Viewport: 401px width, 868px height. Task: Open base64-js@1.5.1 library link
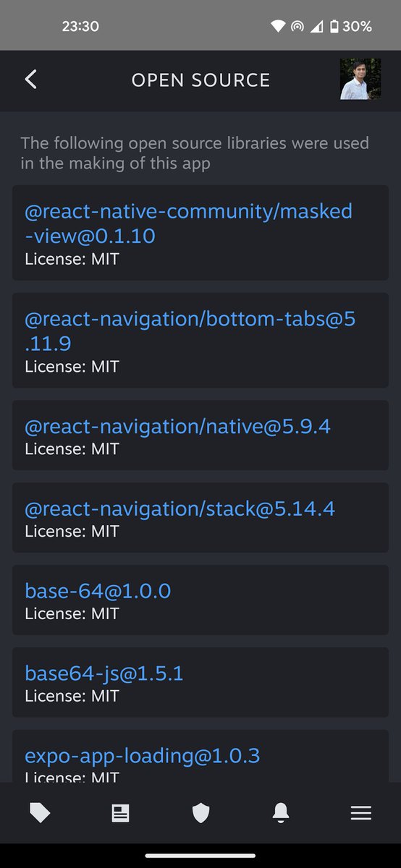pyautogui.click(x=104, y=674)
